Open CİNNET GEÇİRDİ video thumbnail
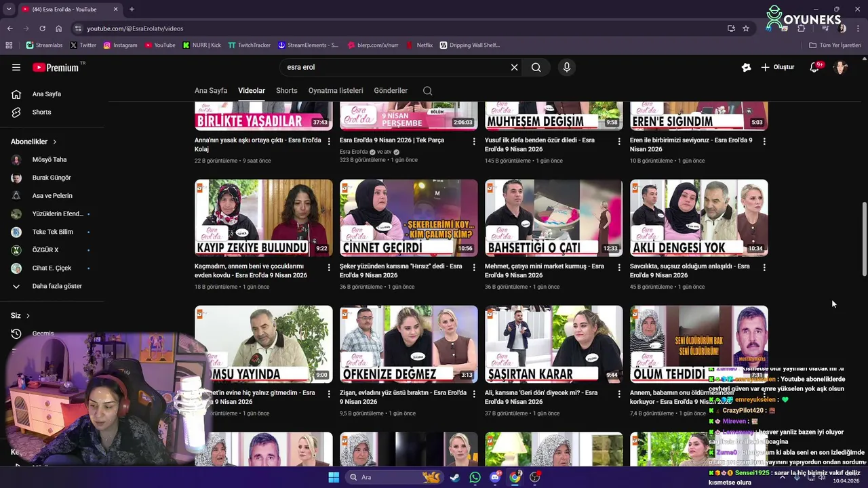This screenshot has height=488, width=868. [x=409, y=218]
